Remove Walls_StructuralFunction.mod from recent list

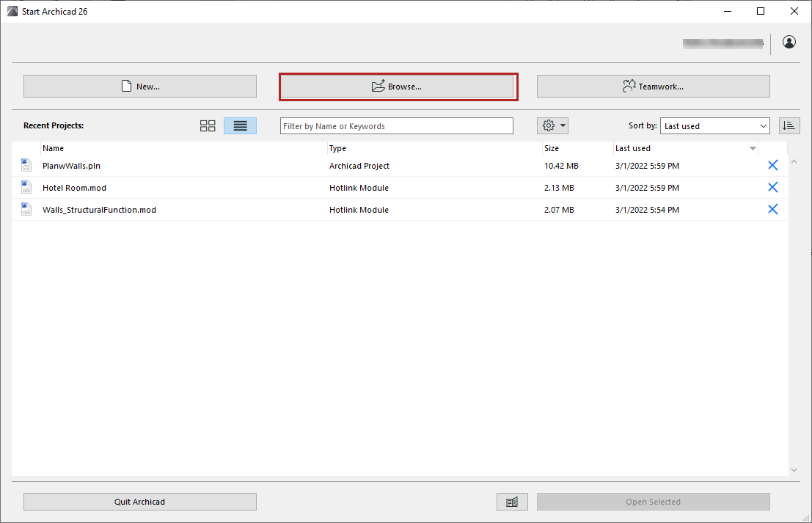(772, 209)
